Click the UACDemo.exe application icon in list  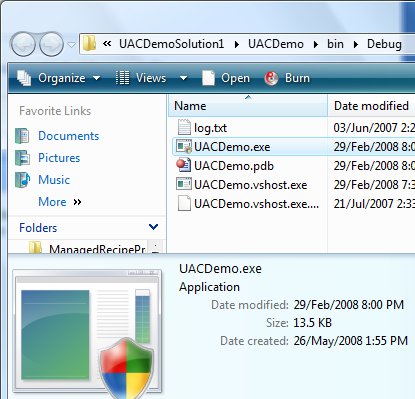click(184, 147)
